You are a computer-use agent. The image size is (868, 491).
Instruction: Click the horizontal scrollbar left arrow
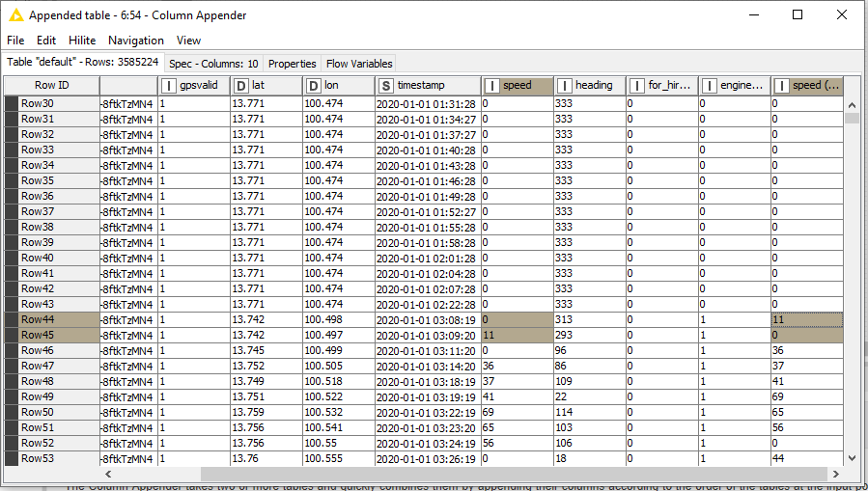pyautogui.click(x=108, y=474)
